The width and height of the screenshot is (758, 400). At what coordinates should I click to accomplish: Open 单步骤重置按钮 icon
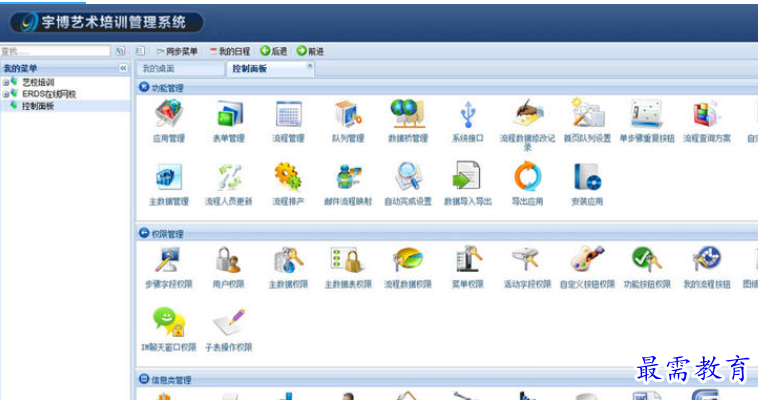(646, 114)
